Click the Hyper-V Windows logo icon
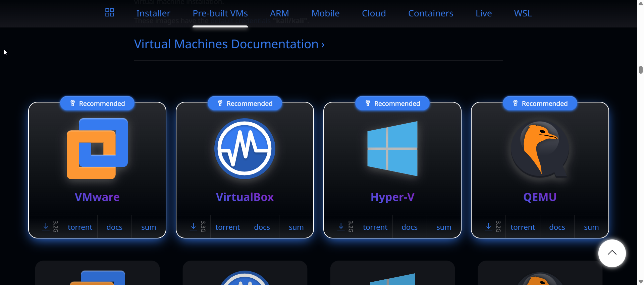 [x=392, y=149]
